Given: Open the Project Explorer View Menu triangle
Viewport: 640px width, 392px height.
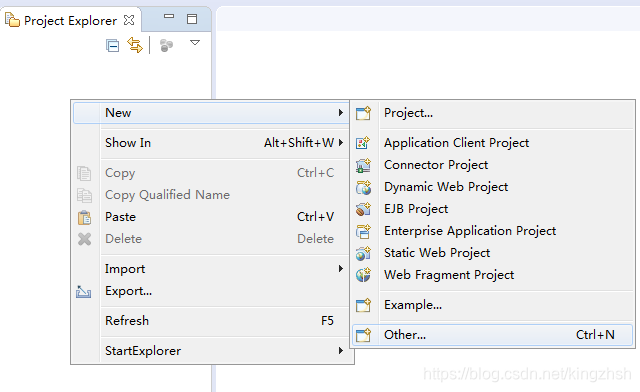Looking at the screenshot, I should 195,42.
